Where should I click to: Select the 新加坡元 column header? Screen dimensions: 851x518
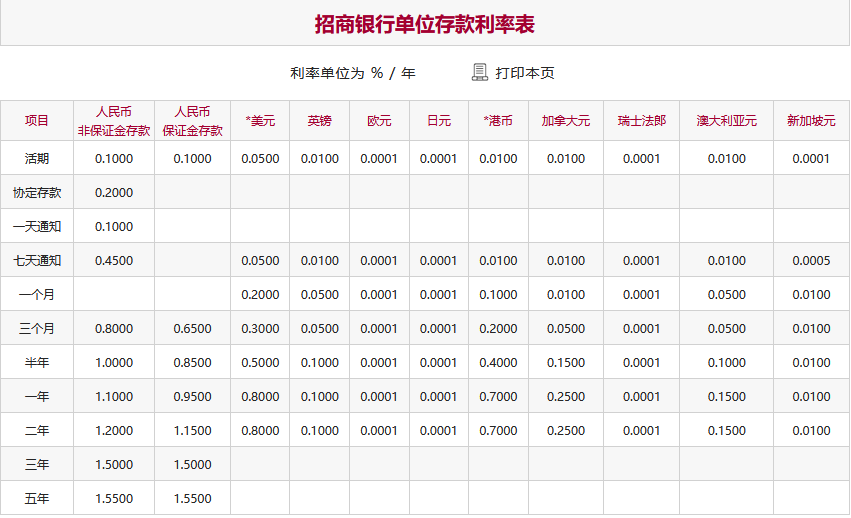click(x=811, y=121)
